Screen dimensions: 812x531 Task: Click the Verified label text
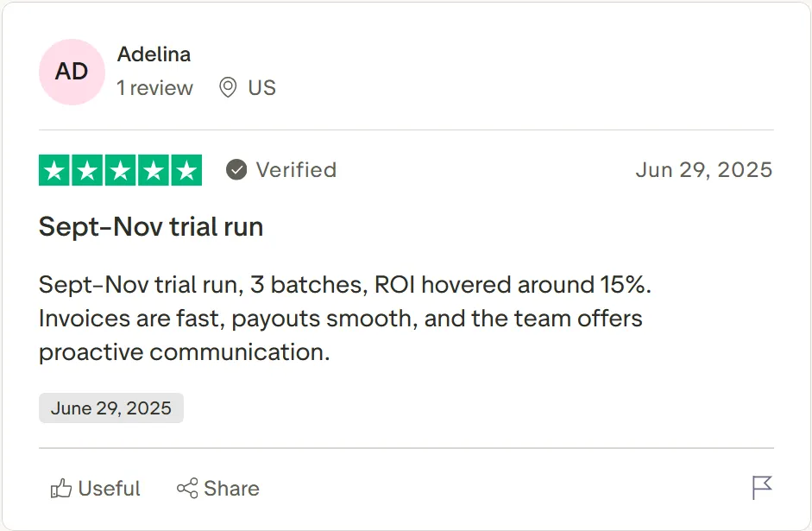(296, 170)
